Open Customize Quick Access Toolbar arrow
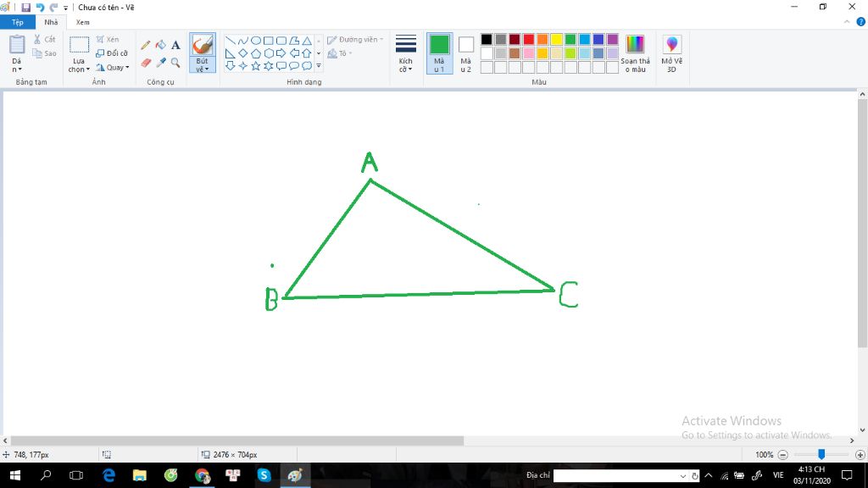 coord(65,8)
